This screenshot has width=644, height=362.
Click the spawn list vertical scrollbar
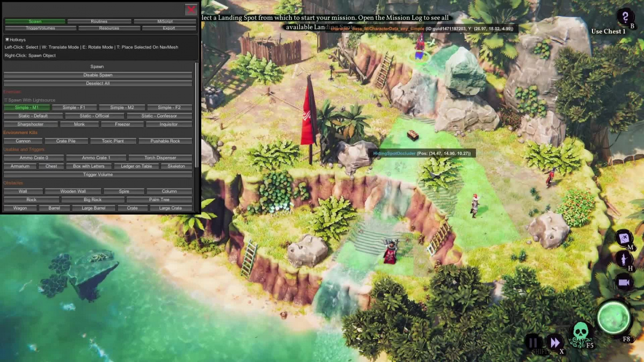click(x=196, y=114)
